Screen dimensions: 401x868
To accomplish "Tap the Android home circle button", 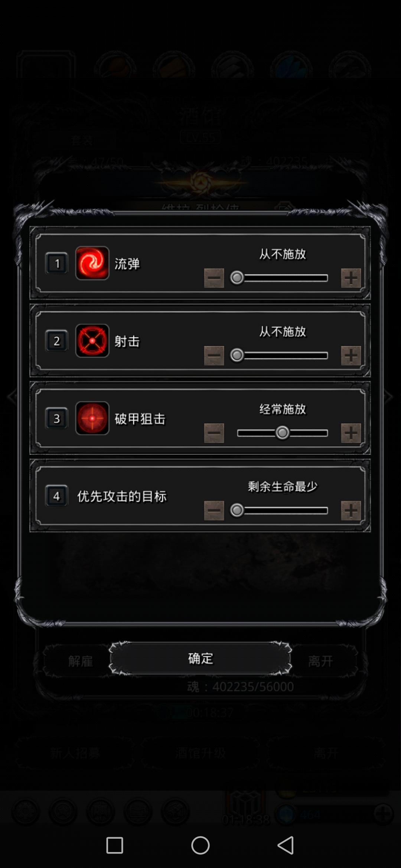I will pos(200,845).
